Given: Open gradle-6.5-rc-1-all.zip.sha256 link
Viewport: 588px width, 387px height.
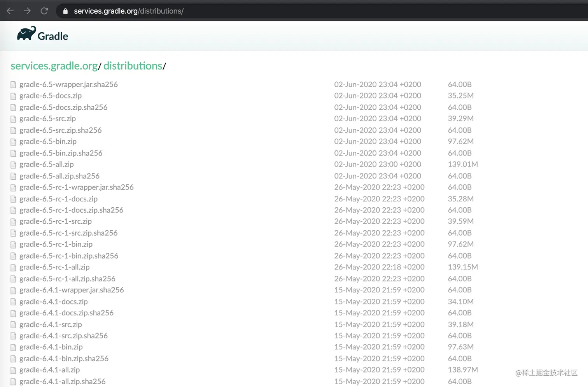Looking at the screenshot, I should coord(67,279).
